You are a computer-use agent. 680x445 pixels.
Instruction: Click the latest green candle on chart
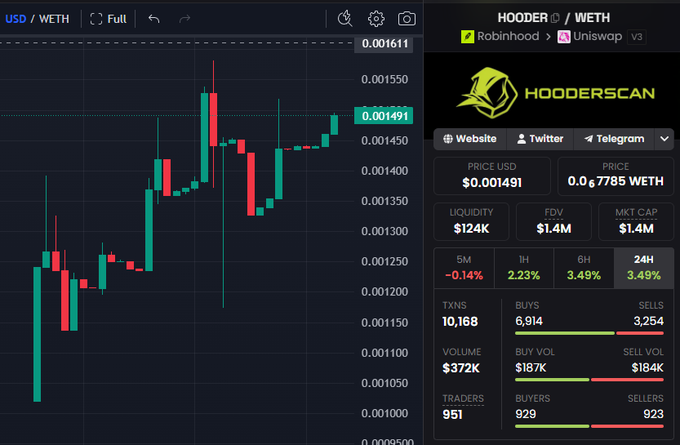click(334, 124)
